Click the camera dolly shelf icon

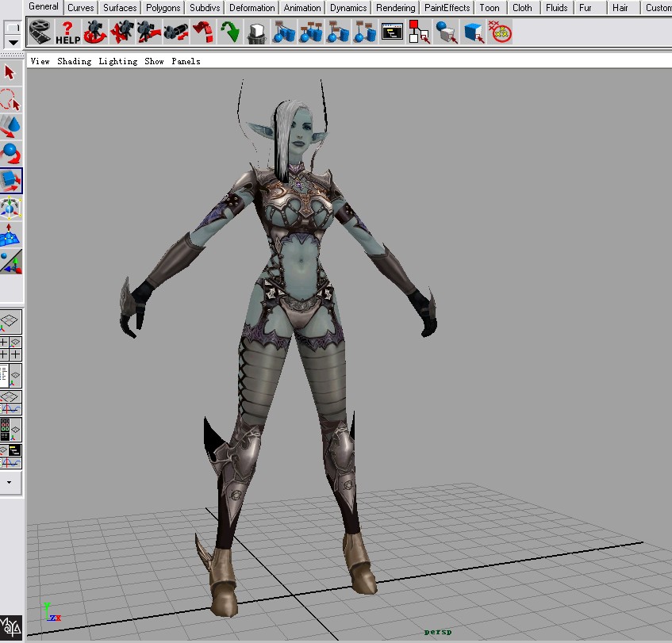point(148,33)
